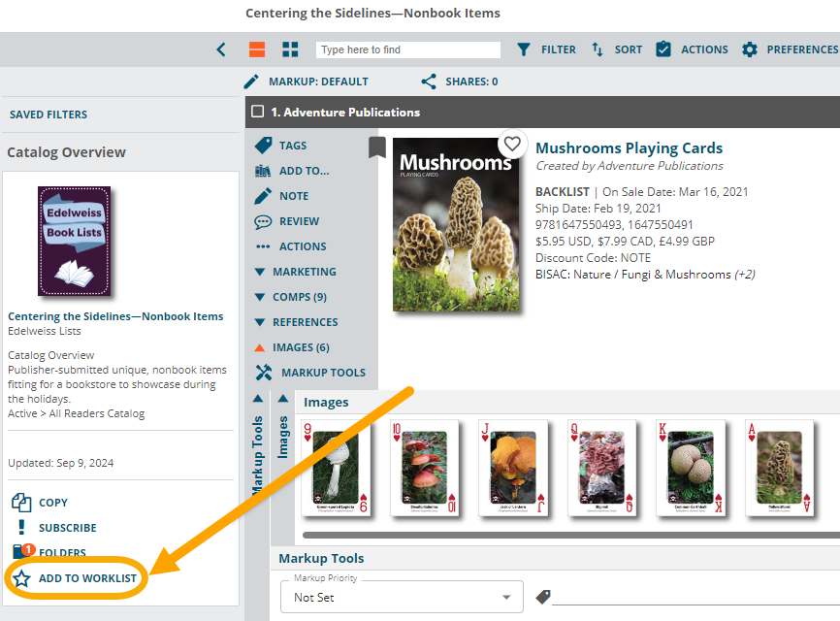Viewport: 840px width, 621px height.
Task: Click the Add to Worklist star icon
Action: [x=21, y=578]
